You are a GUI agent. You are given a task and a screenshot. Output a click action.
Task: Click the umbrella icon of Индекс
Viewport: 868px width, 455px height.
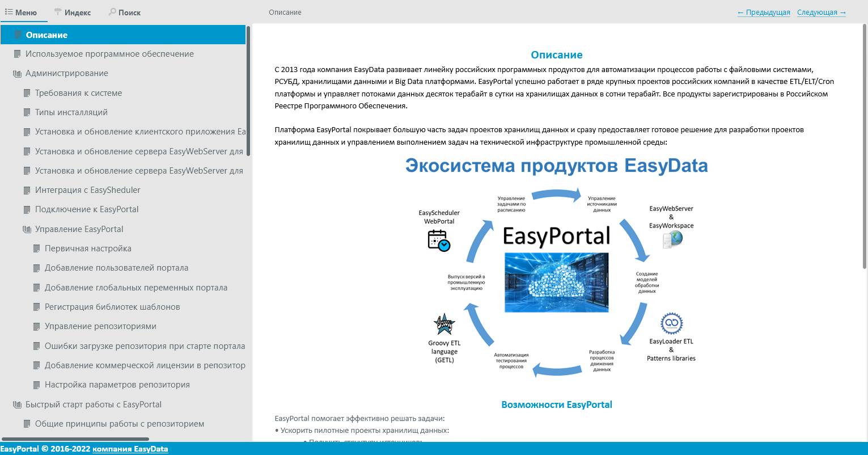click(x=58, y=12)
